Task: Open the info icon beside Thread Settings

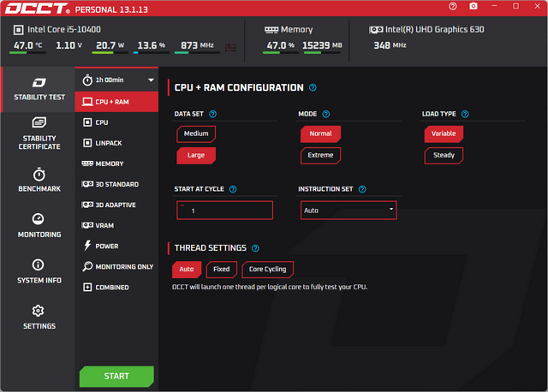Action: click(255, 248)
